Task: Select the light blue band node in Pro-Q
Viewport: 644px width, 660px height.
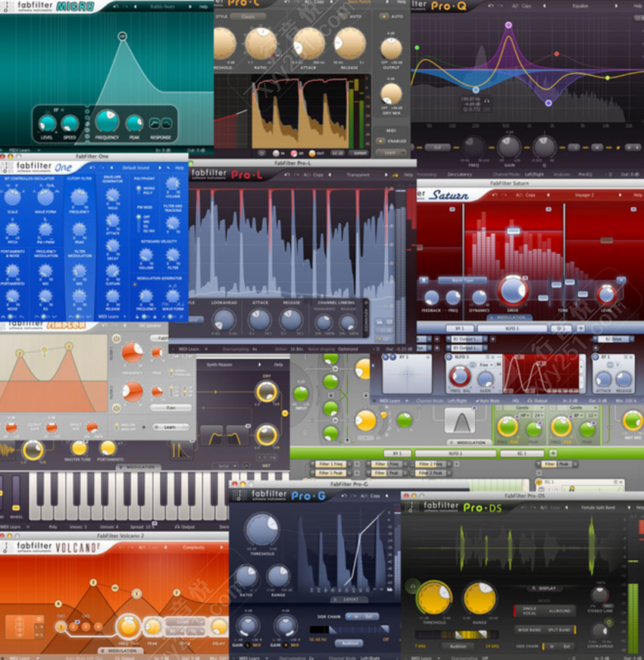Action: [476, 90]
